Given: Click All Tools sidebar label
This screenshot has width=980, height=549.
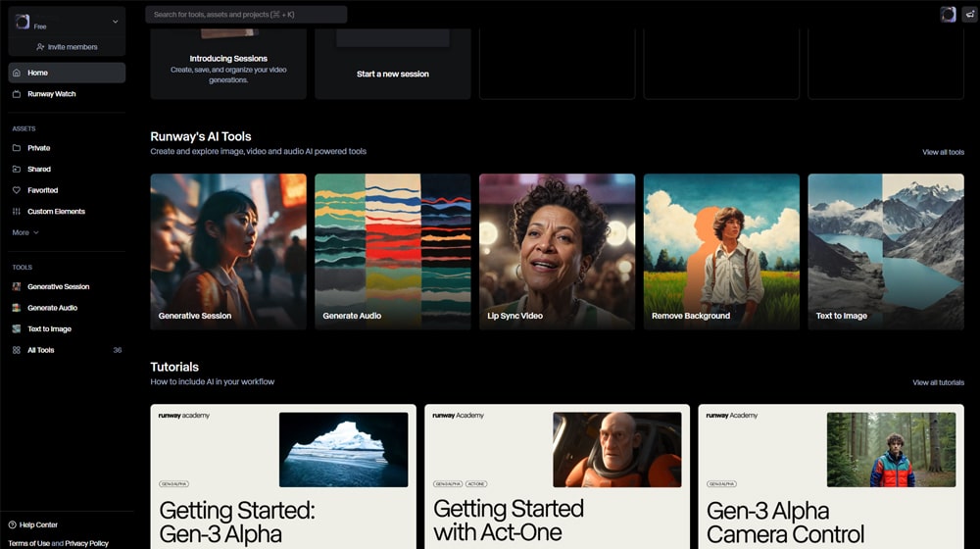Looking at the screenshot, I should [40, 350].
